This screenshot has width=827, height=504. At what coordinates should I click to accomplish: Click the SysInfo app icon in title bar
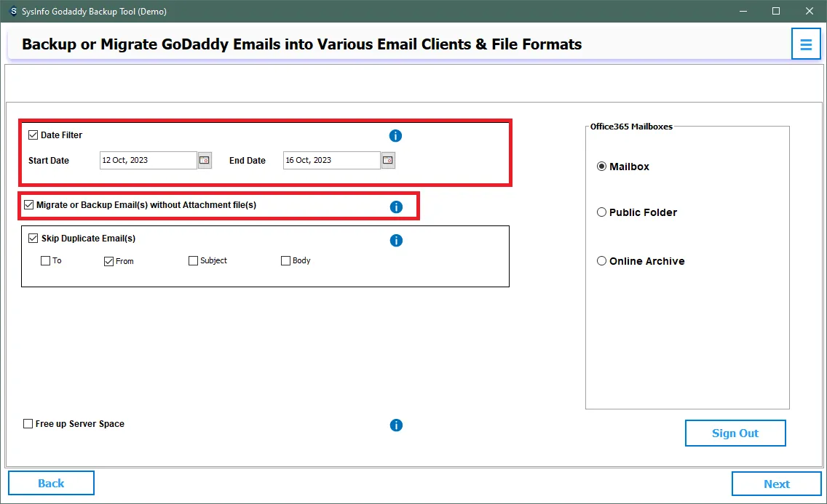[12, 11]
